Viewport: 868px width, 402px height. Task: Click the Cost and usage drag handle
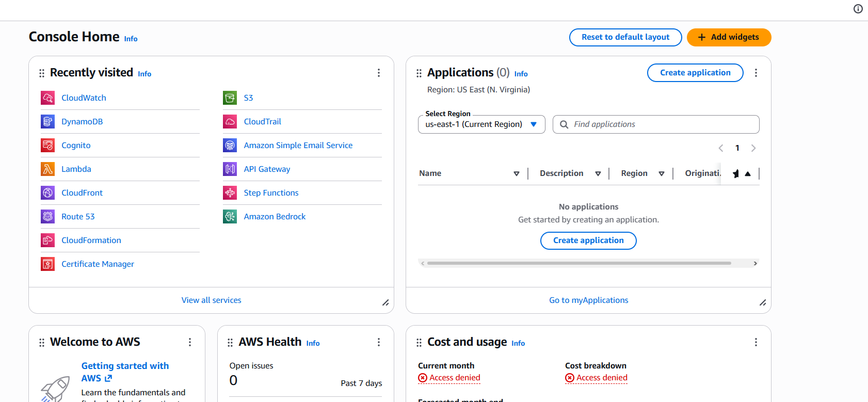click(x=419, y=343)
